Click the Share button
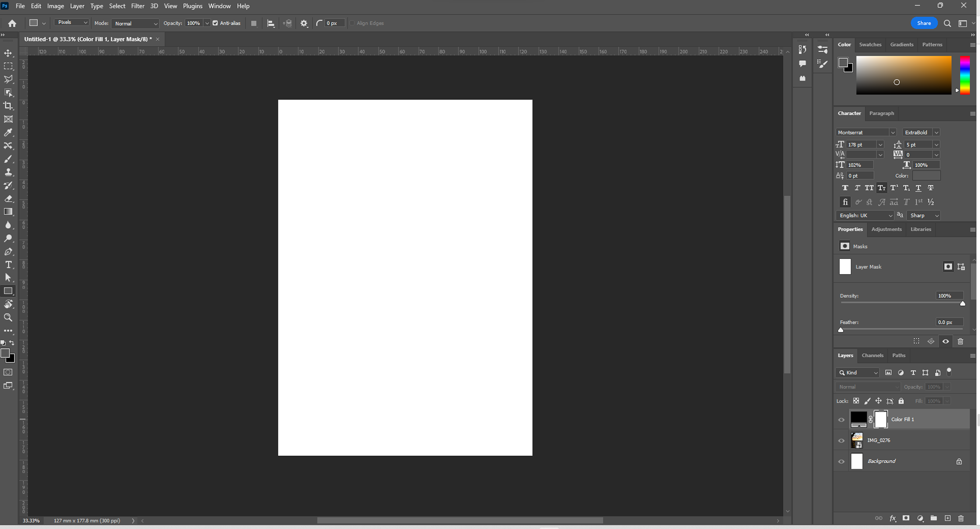The width and height of the screenshot is (980, 529). 924,23
